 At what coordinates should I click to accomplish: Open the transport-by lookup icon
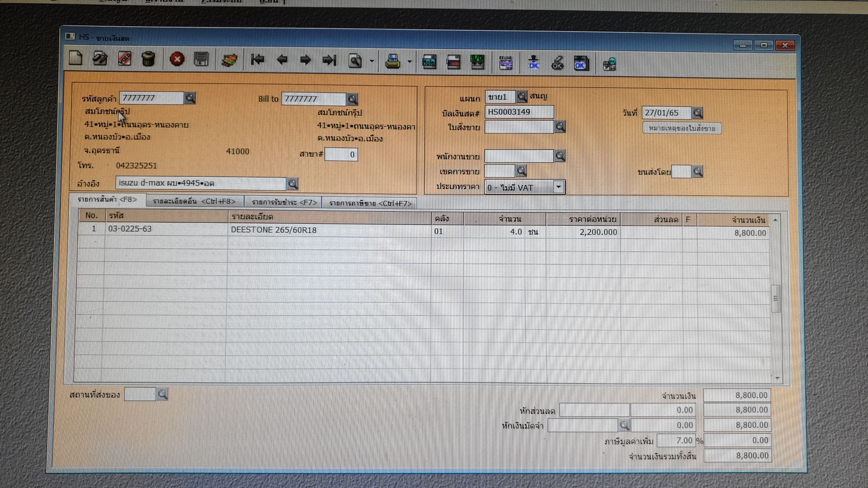[698, 172]
